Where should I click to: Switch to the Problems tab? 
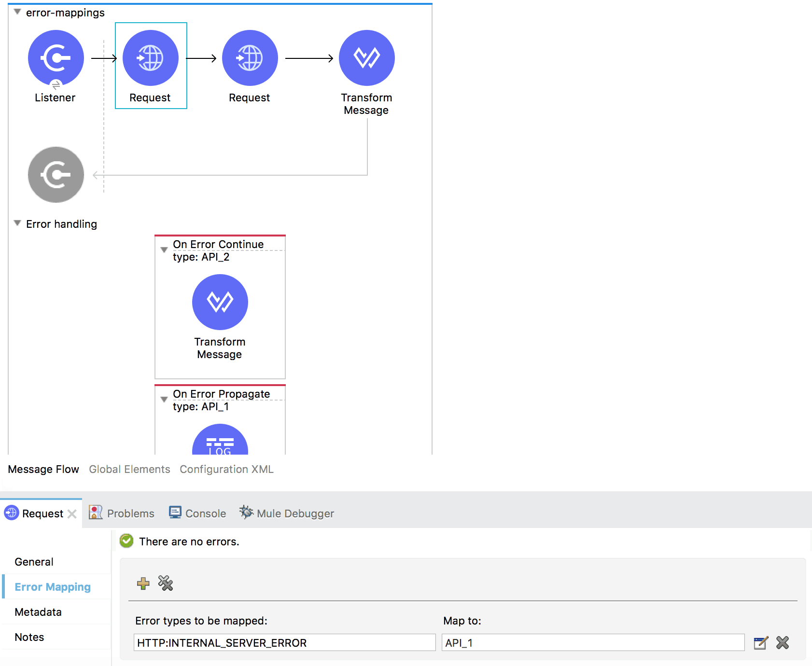point(122,513)
